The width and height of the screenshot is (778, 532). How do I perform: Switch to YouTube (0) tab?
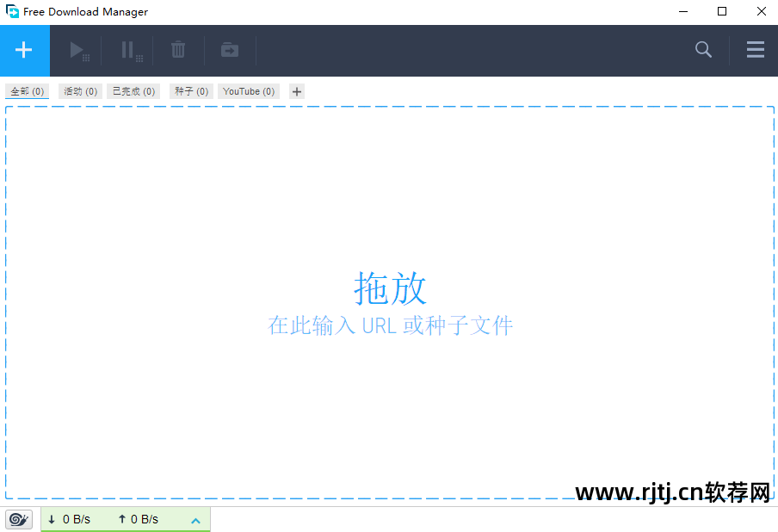[249, 91]
